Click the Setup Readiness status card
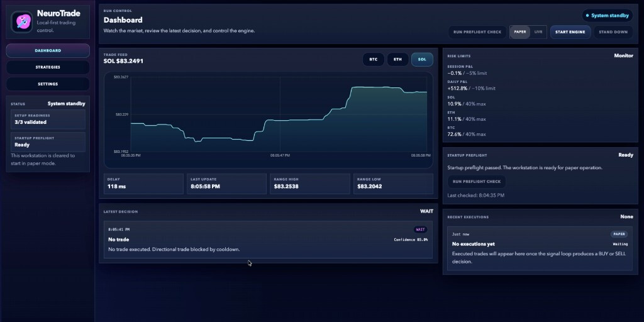 click(48, 119)
